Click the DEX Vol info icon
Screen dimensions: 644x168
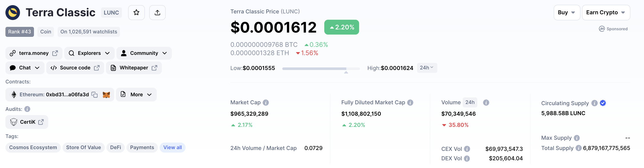[x=467, y=158]
